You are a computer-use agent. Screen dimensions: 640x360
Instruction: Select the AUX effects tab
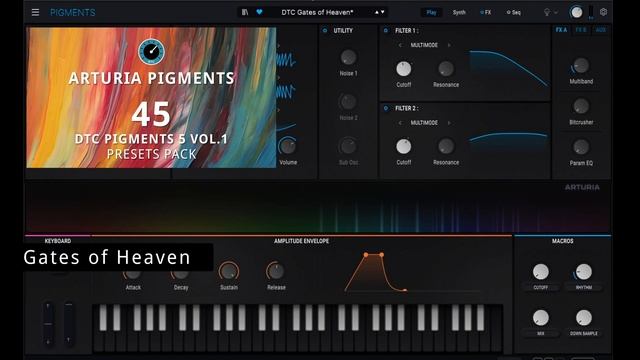(x=600, y=30)
